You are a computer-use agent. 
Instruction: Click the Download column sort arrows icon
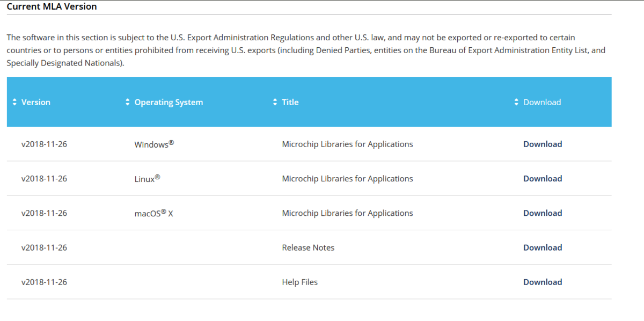click(x=516, y=102)
